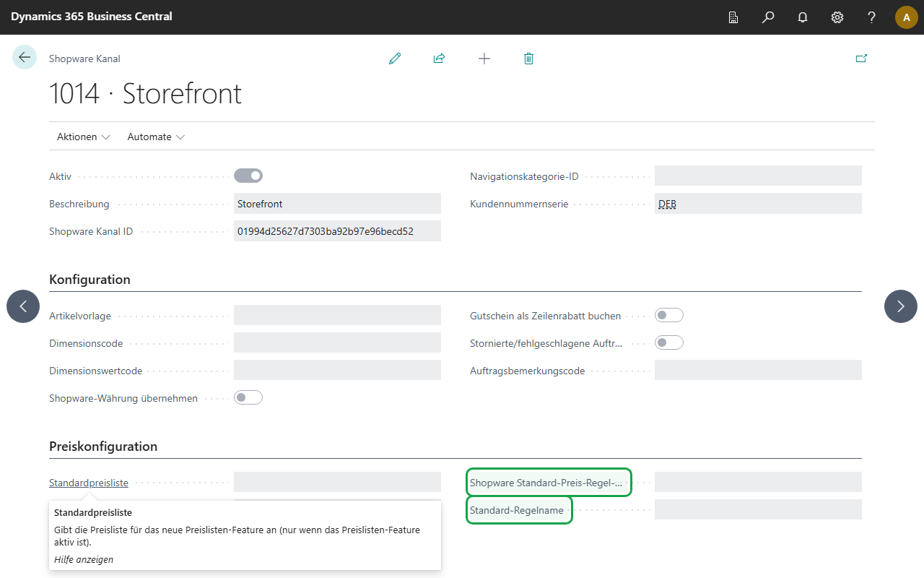Image resolution: width=924 pixels, height=578 pixels.
Task: Open the search magnifier icon
Action: click(768, 17)
